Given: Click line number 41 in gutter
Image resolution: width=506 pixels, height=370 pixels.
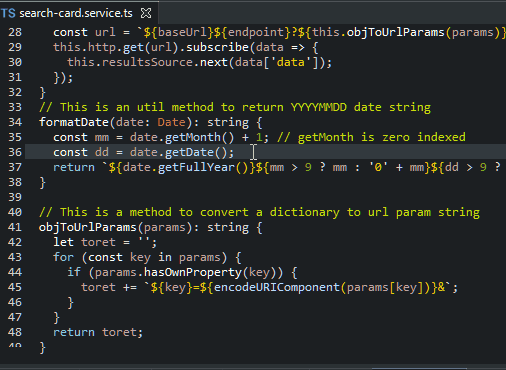Looking at the screenshot, I should pyautogui.click(x=15, y=227).
